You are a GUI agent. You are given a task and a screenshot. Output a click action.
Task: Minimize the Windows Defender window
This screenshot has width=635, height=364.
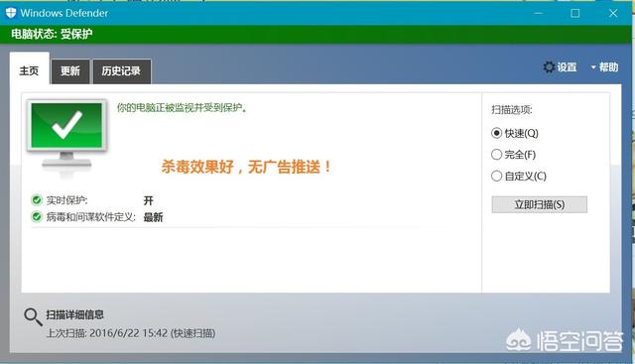[x=538, y=13]
